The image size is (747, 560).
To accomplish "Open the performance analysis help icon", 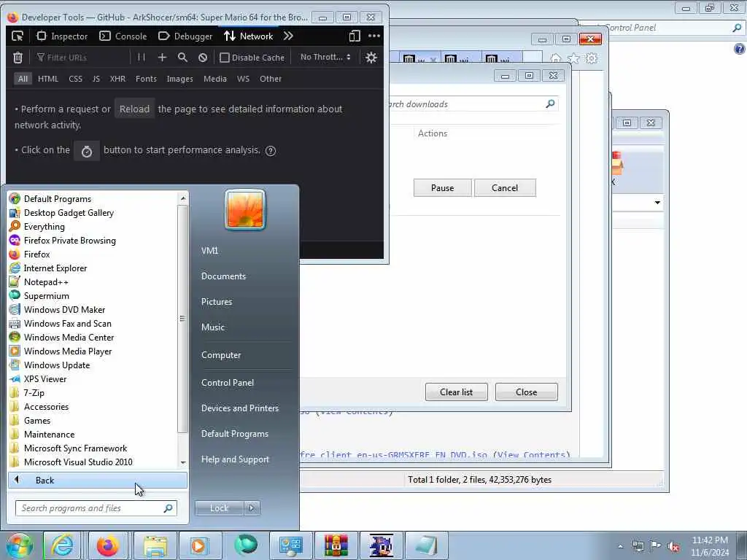I will click(271, 151).
